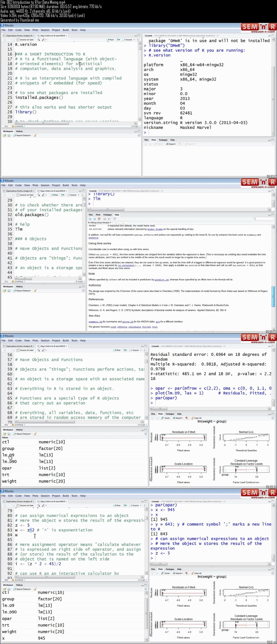
Task: Switch to the Files tab in the fourth frame
Action: pyautogui.click(x=153, y=569)
